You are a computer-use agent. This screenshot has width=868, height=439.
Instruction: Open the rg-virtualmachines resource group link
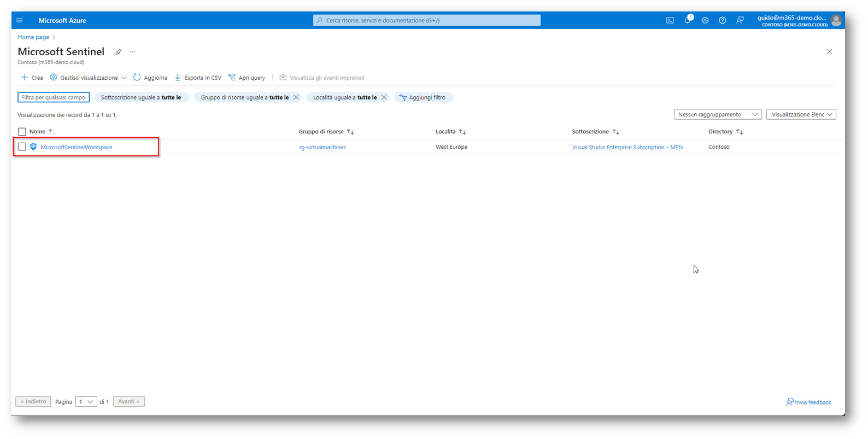[322, 147]
